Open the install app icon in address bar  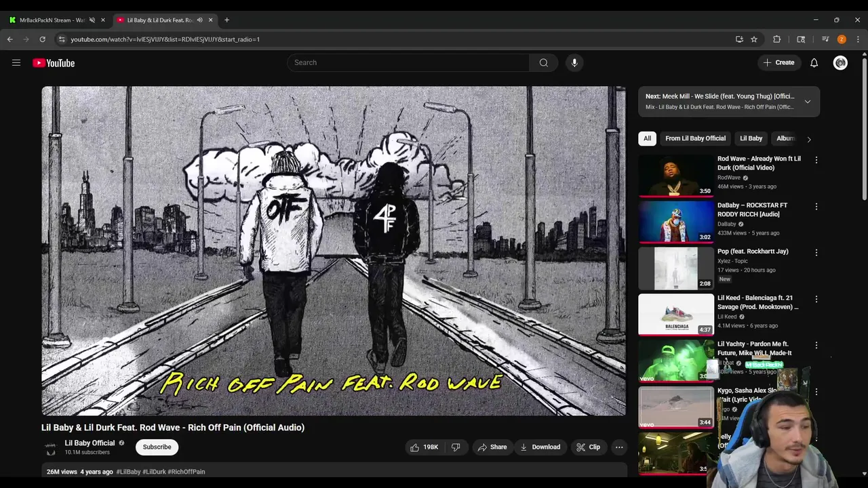click(x=739, y=39)
